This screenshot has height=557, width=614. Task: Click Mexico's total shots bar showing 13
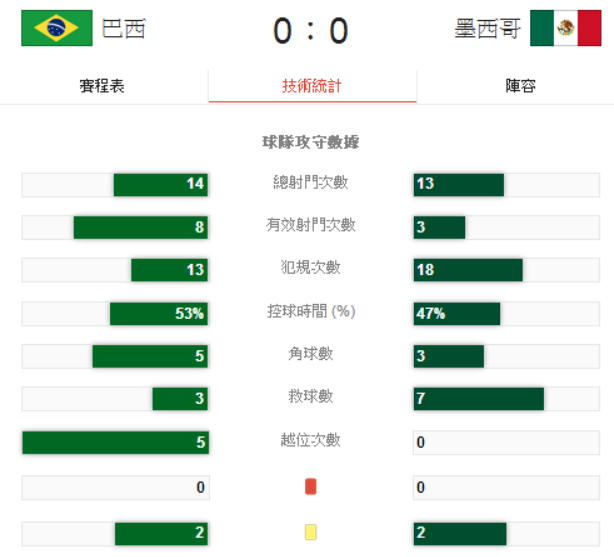pos(458,184)
